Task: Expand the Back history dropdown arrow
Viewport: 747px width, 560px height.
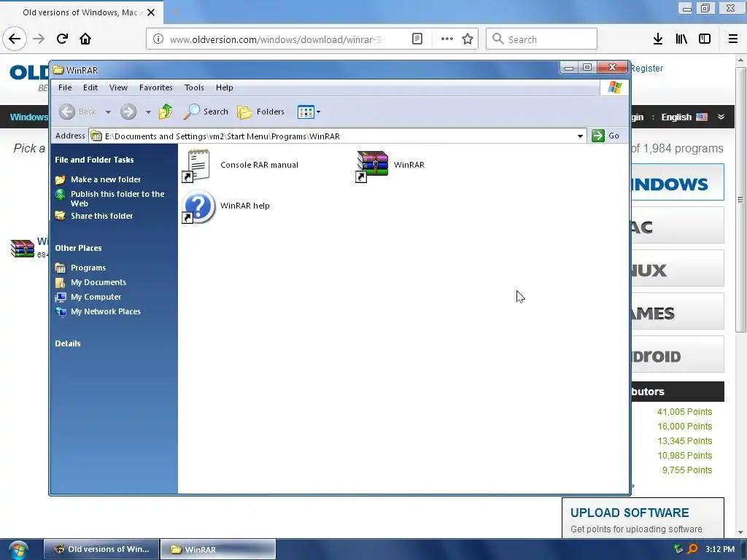Action: [108, 112]
